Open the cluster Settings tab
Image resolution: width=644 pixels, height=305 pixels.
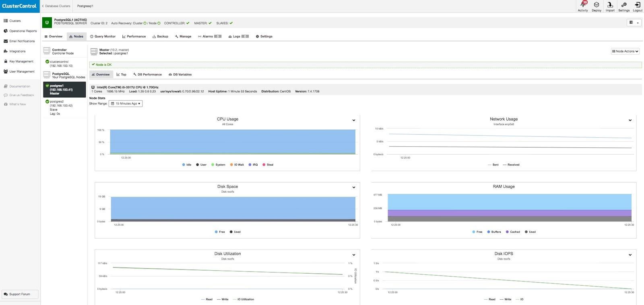click(264, 36)
